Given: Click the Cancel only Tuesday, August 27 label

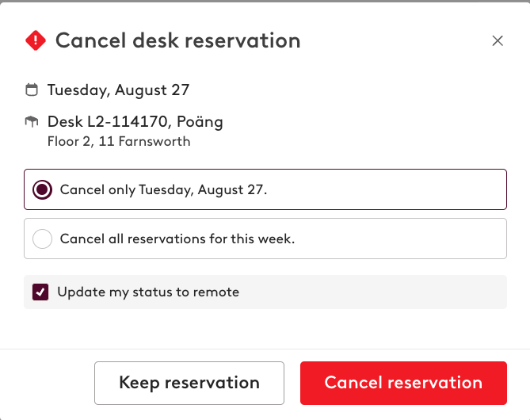Looking at the screenshot, I should [x=164, y=189].
